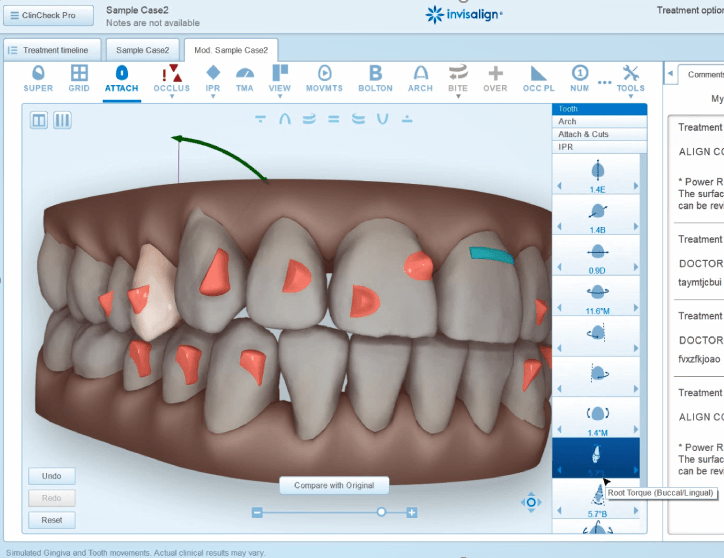Increase angulation 1.4°M with right arrow
This screenshot has height=558, width=724.
click(x=636, y=429)
